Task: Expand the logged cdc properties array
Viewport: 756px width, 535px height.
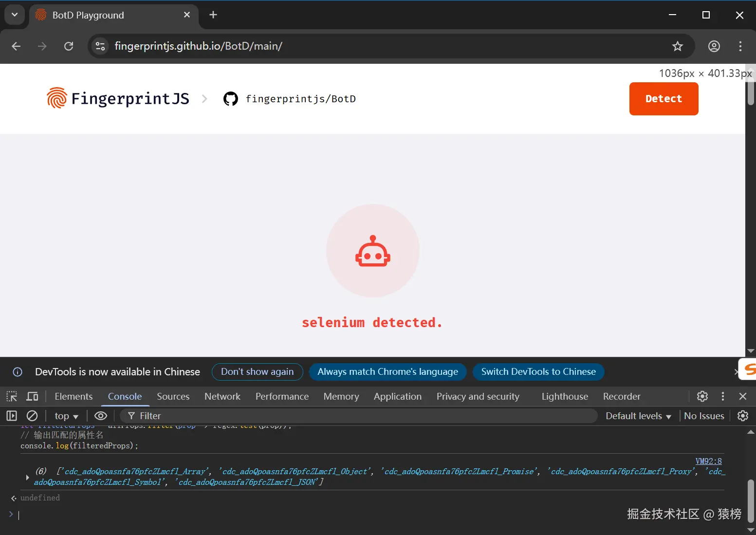Action: tap(27, 477)
